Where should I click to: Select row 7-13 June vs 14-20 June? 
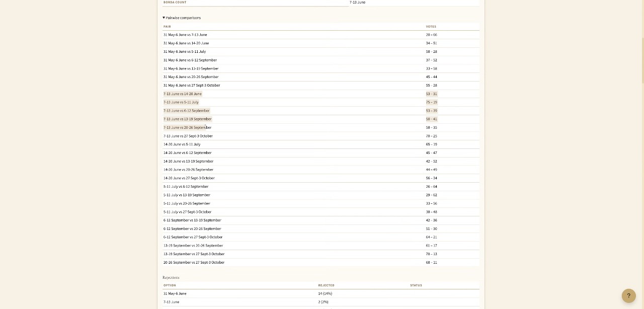pyautogui.click(x=321, y=94)
